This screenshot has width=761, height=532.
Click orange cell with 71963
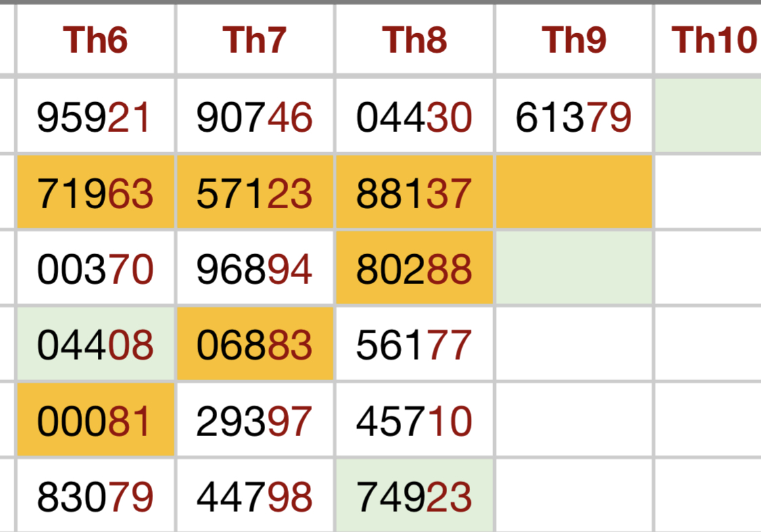tap(95, 193)
